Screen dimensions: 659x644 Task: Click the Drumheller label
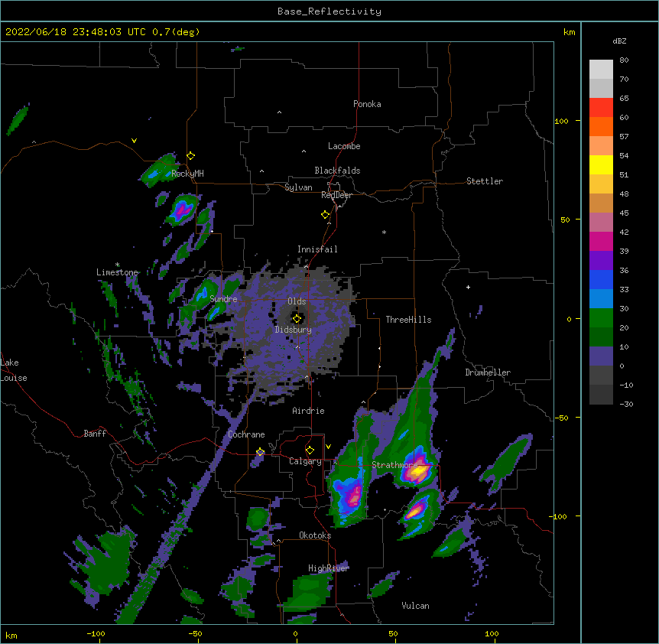pos(488,372)
